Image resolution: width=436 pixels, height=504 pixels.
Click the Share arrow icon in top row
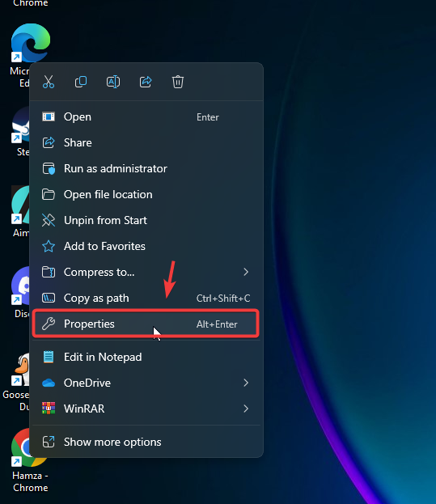[x=146, y=82]
